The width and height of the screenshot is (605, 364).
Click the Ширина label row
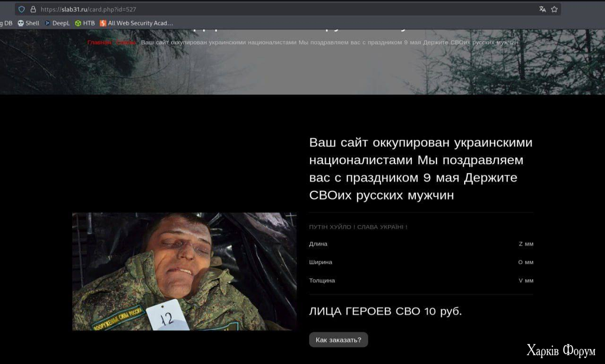coord(421,262)
